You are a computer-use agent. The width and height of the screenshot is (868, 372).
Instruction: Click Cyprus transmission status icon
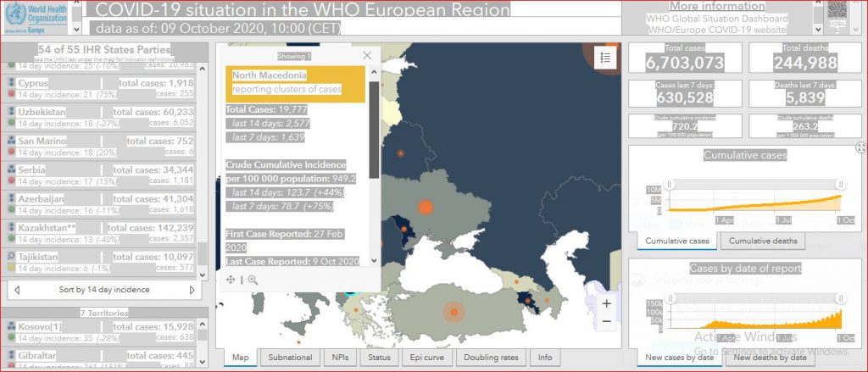[x=11, y=82]
